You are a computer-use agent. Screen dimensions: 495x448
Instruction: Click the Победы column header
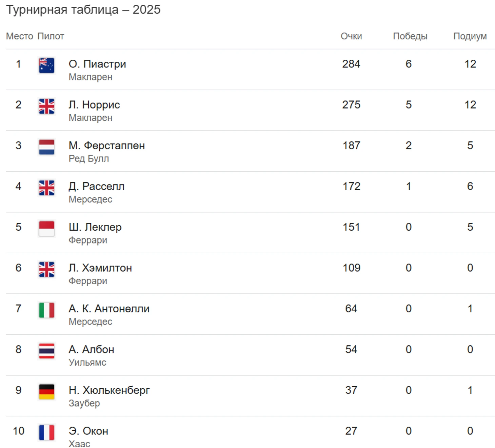coord(410,36)
